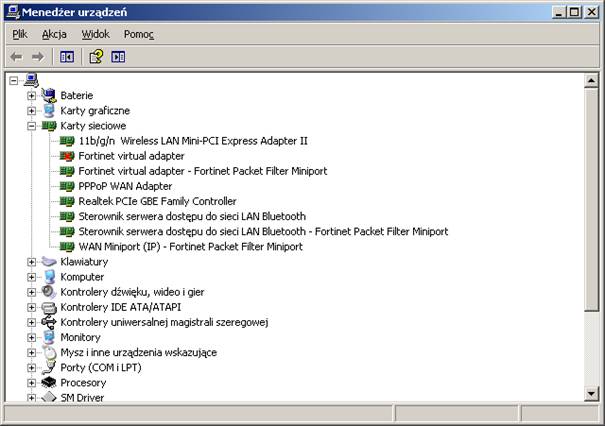Open the Akcja menu
The image size is (605, 426).
(x=54, y=34)
